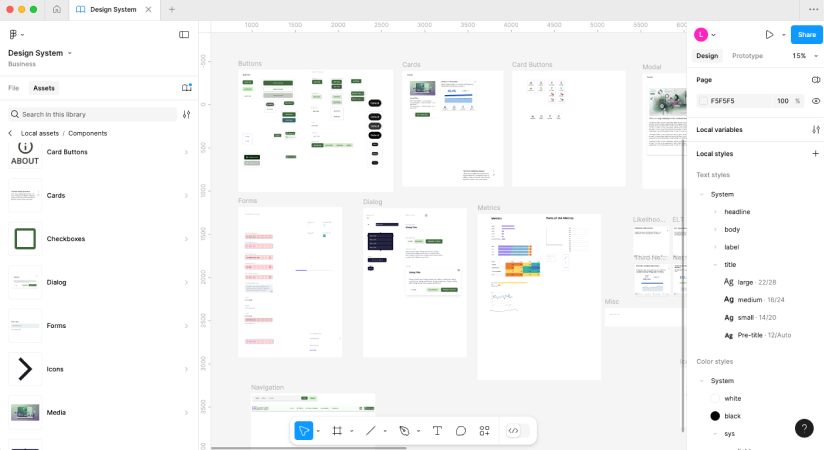Toggle the sidebar panel layout icon
Screen dimensions: 824x450
point(184,35)
